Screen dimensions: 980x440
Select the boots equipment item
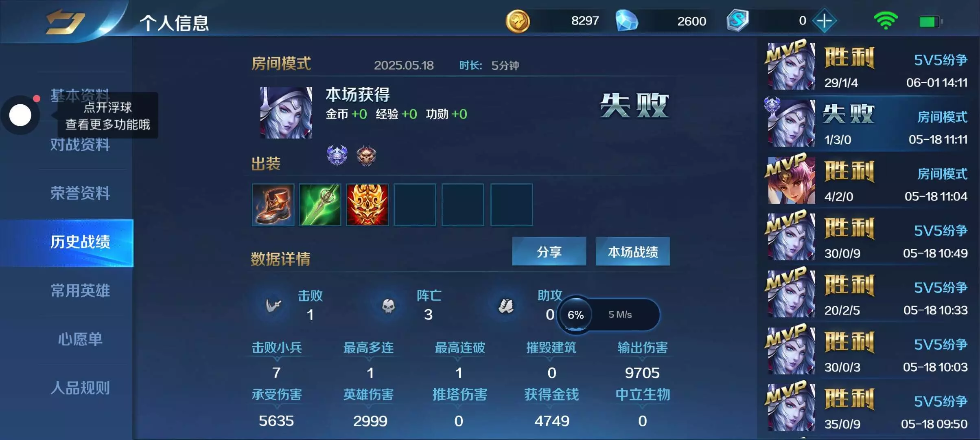(x=273, y=205)
